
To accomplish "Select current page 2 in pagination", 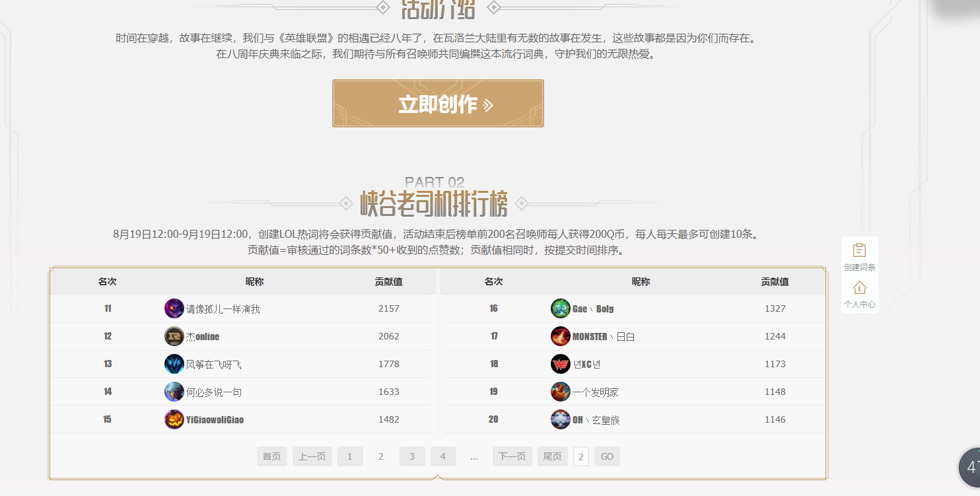I will tap(381, 456).
